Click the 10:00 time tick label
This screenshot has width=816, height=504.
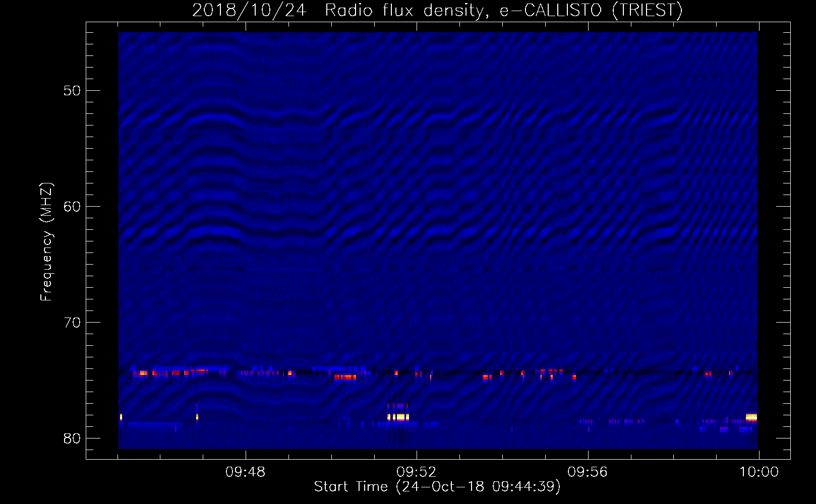pyautogui.click(x=759, y=472)
